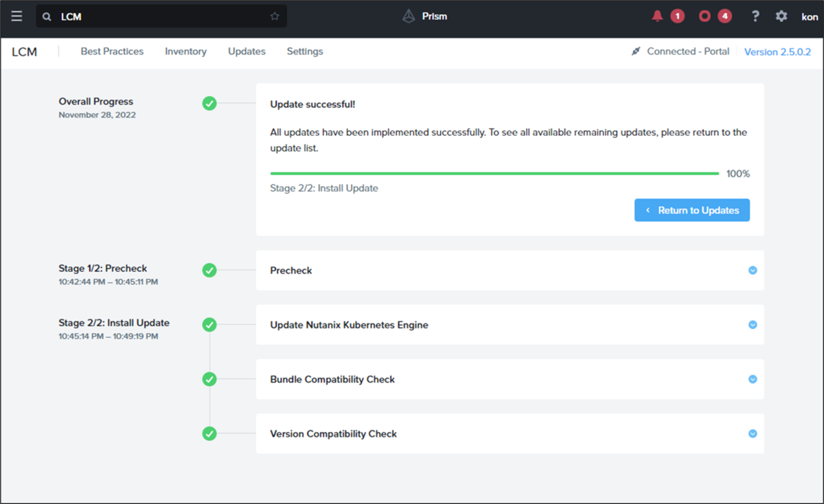824x504 pixels.
Task: Click the Overall Progress green checkmark
Action: click(x=209, y=104)
